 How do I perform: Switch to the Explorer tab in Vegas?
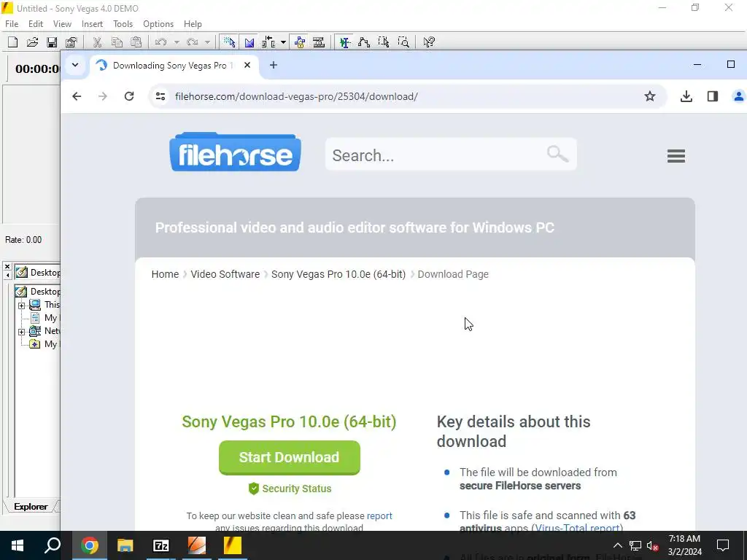pos(31,507)
